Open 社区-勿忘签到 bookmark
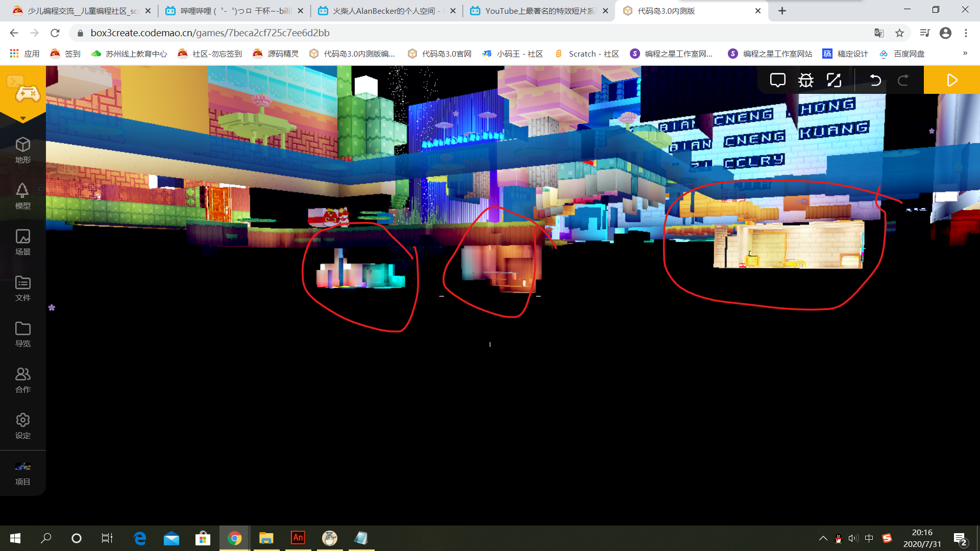This screenshot has height=551, width=980. 210,54
